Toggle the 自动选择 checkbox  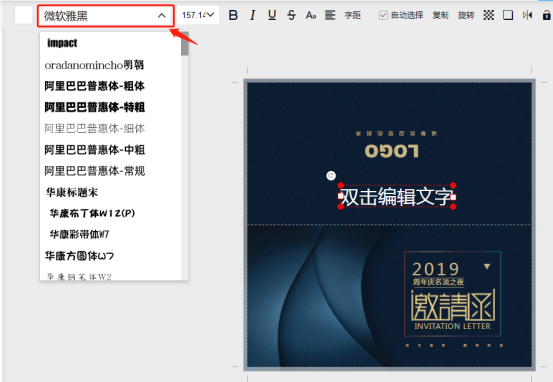[x=383, y=15]
